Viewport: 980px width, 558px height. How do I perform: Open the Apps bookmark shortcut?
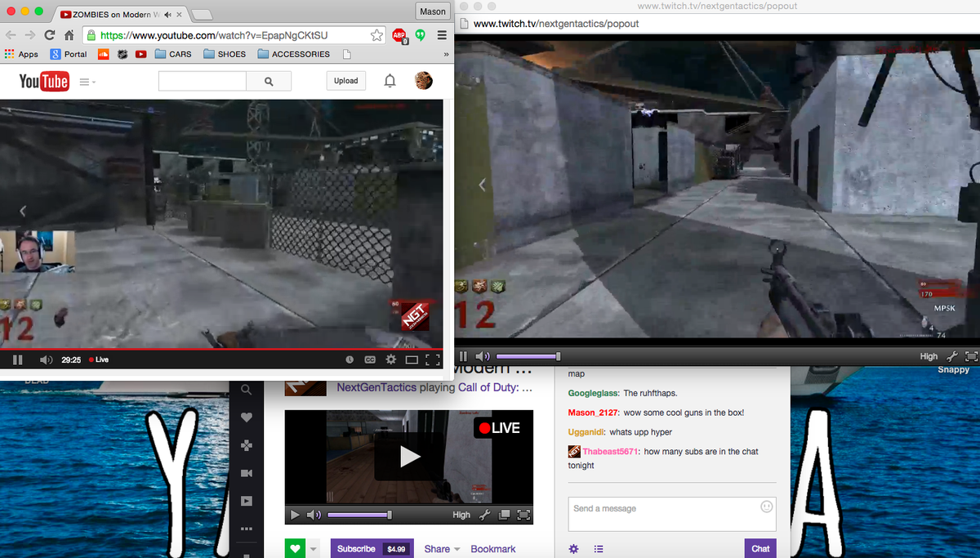tap(22, 54)
